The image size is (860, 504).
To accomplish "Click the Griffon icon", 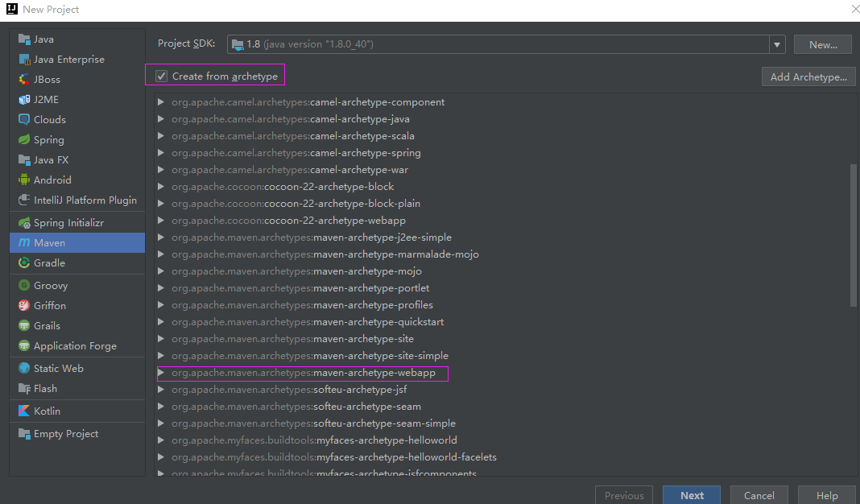I will point(24,305).
